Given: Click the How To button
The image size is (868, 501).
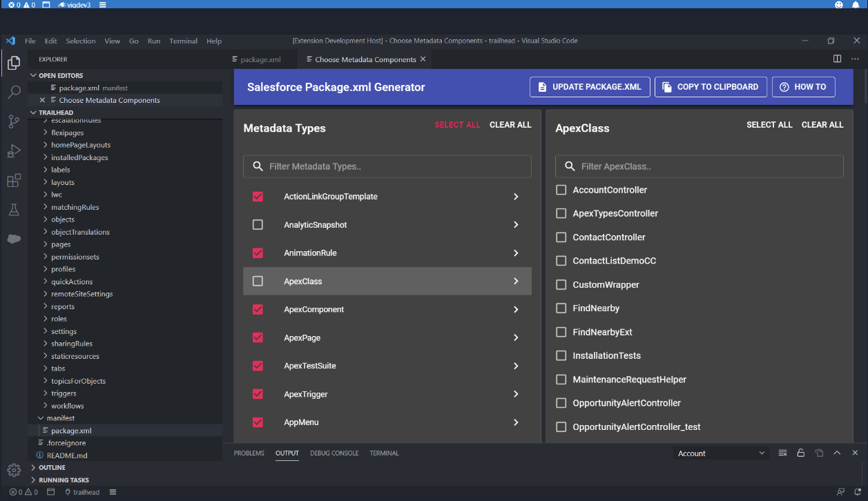Looking at the screenshot, I should click(x=804, y=87).
